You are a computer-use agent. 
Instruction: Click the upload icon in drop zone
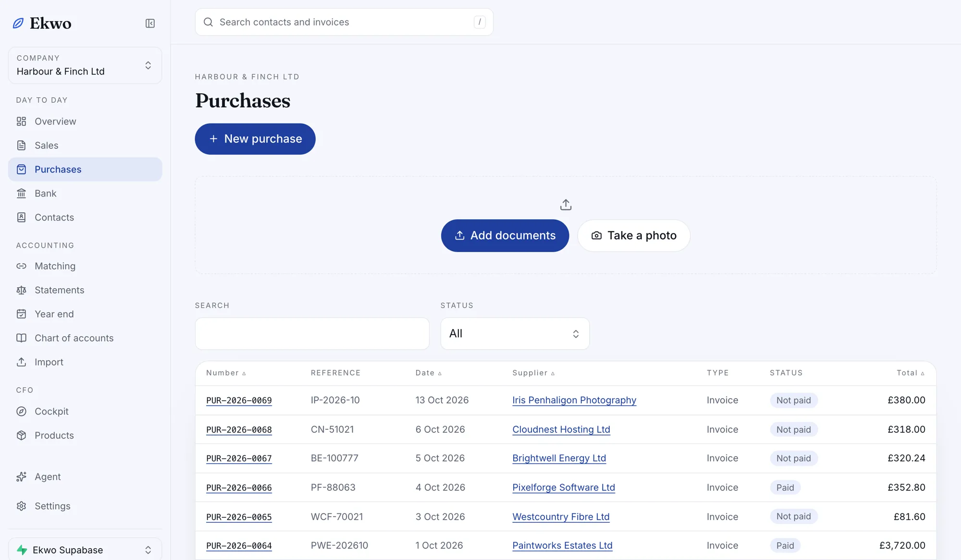pos(566,205)
